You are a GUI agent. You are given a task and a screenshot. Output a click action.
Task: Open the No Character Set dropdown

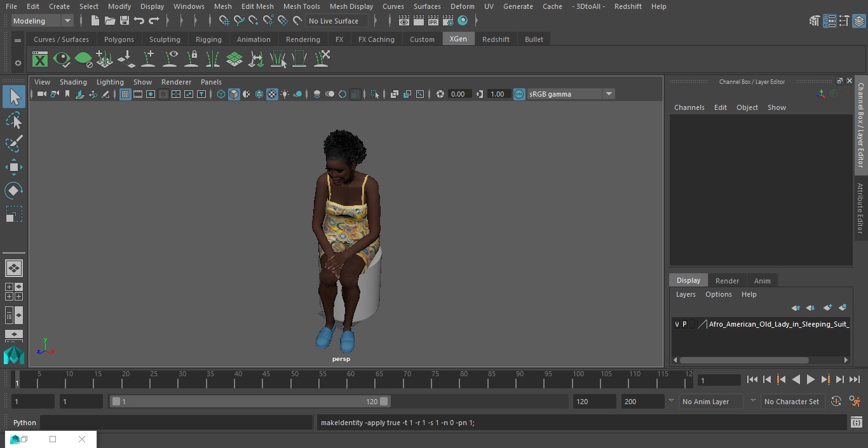[x=791, y=402]
